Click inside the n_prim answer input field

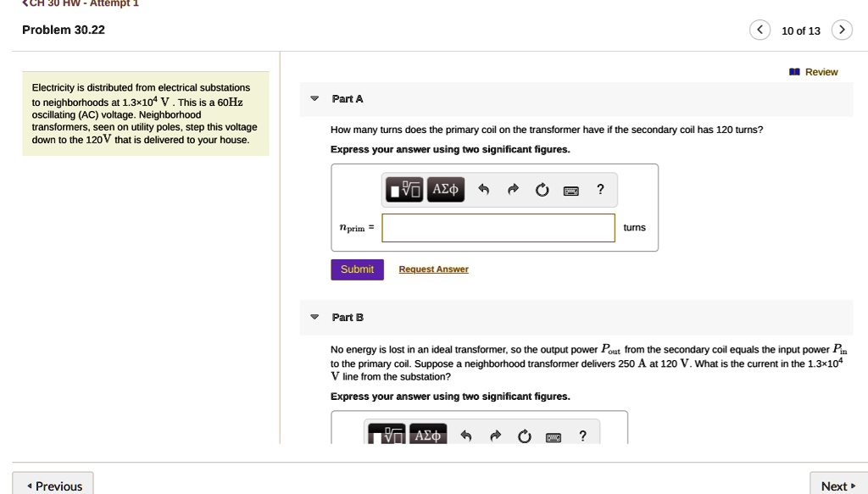[x=498, y=227]
